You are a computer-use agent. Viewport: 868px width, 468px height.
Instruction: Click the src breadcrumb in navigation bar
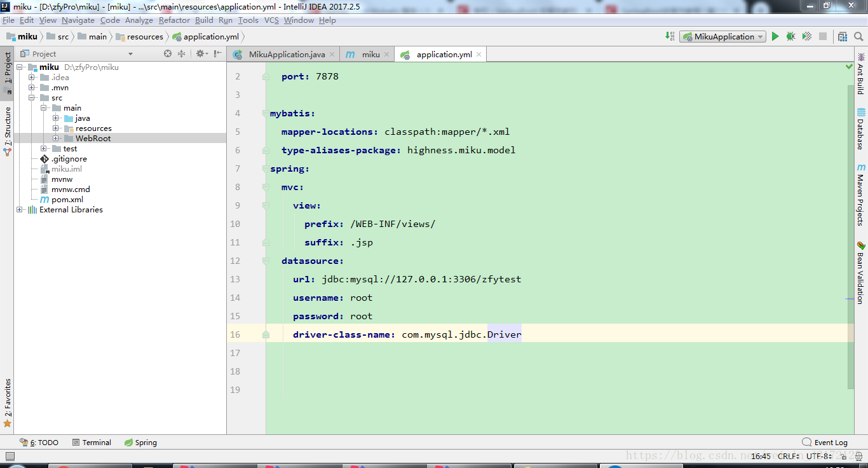(x=58, y=37)
